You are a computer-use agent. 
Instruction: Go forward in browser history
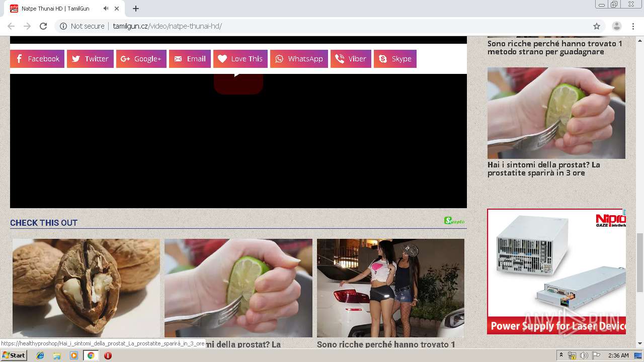[x=27, y=26]
